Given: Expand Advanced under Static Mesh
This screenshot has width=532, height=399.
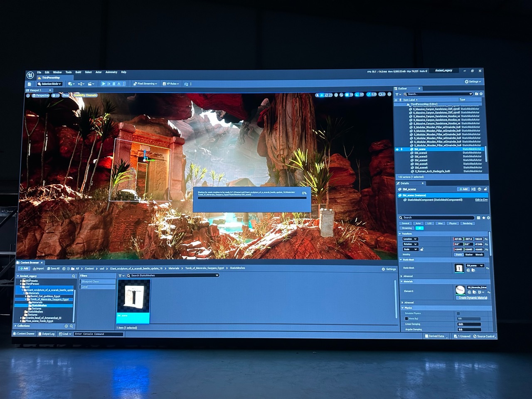Looking at the screenshot, I should click(401, 276).
